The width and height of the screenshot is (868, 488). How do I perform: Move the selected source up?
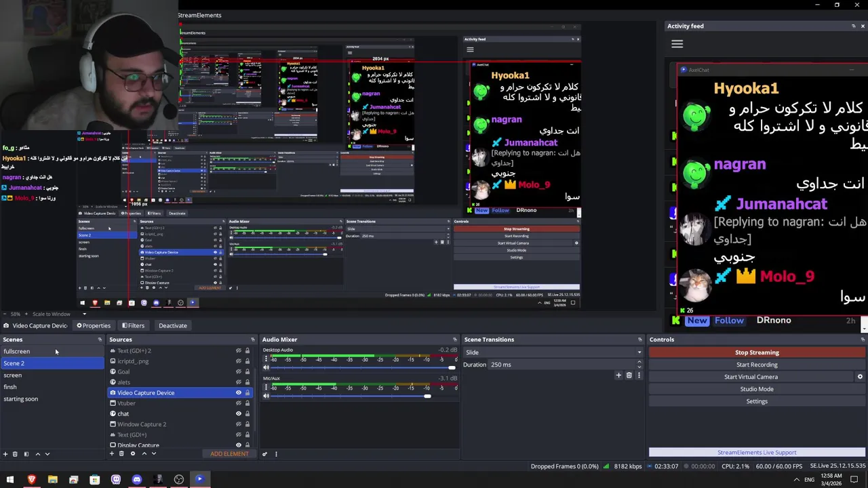point(144,454)
